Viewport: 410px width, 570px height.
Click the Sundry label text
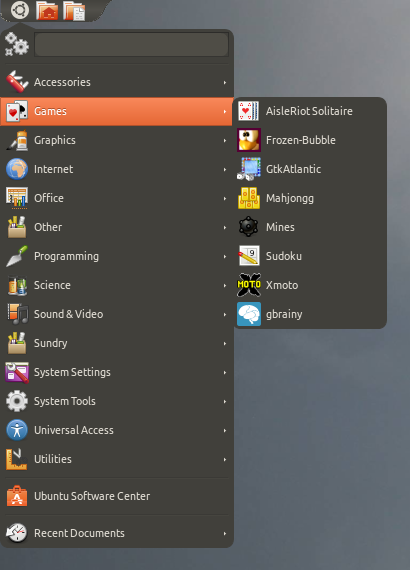click(51, 344)
